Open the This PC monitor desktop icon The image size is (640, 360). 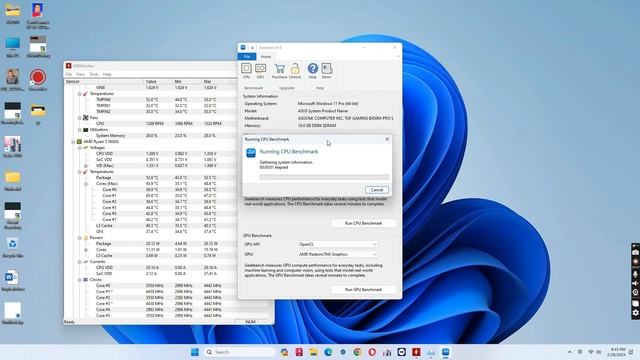pyautogui.click(x=12, y=43)
